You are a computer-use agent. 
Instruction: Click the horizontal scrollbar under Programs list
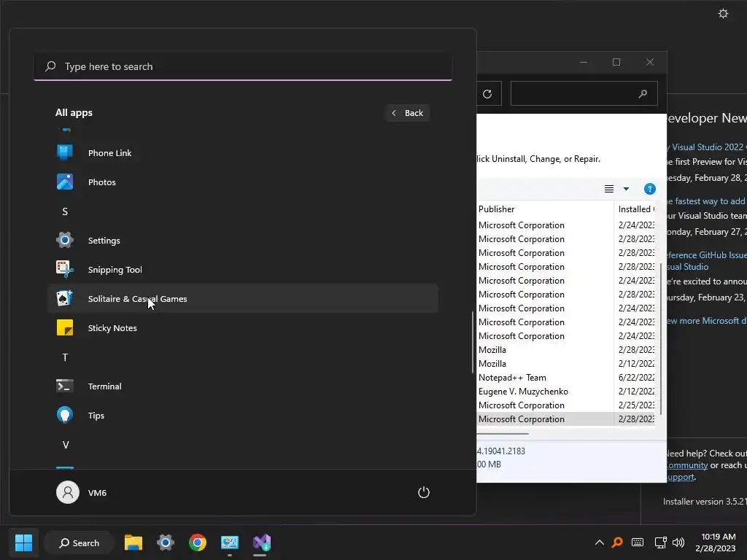click(x=503, y=433)
